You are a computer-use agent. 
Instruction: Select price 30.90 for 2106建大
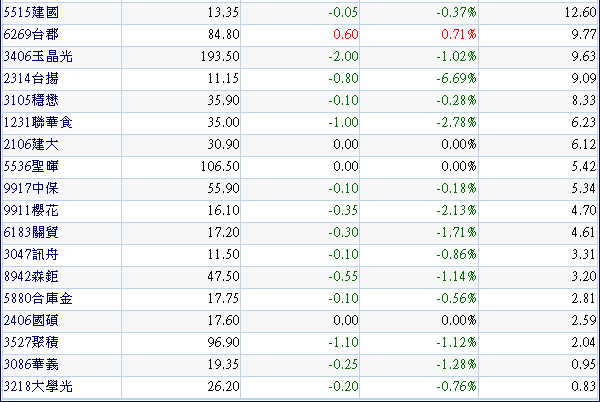click(x=223, y=145)
